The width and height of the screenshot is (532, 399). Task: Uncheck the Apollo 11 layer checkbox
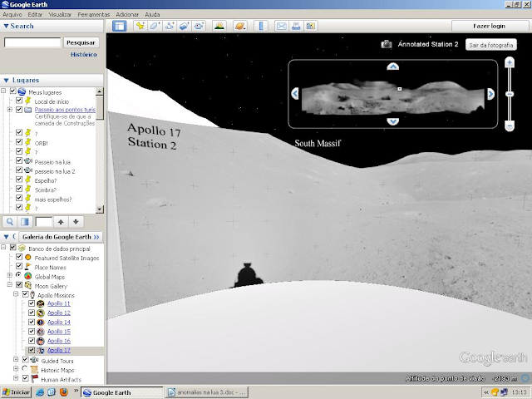tap(32, 303)
